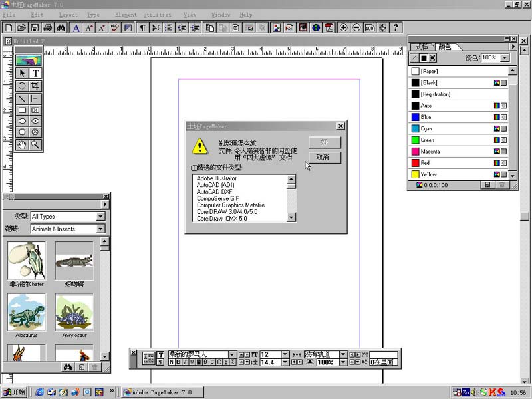
Task: Toggle Underline in the control palette
Action: pyautogui.click(x=192, y=362)
